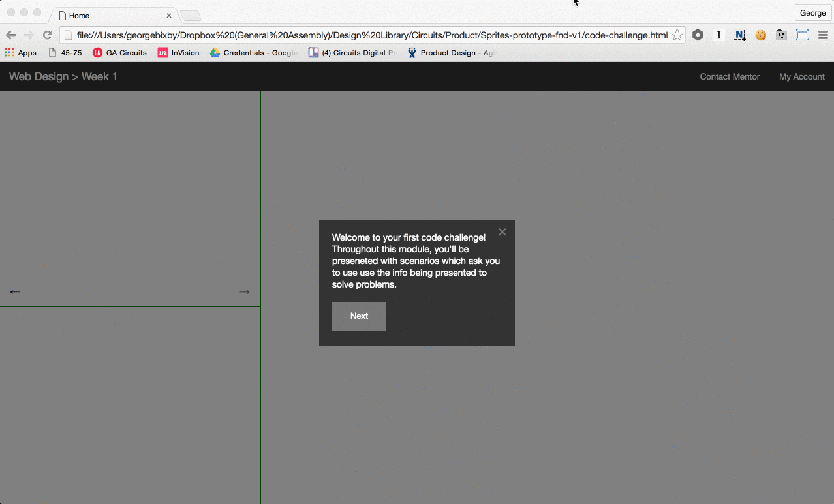Click the welcome message text in the dialog

pos(416,261)
